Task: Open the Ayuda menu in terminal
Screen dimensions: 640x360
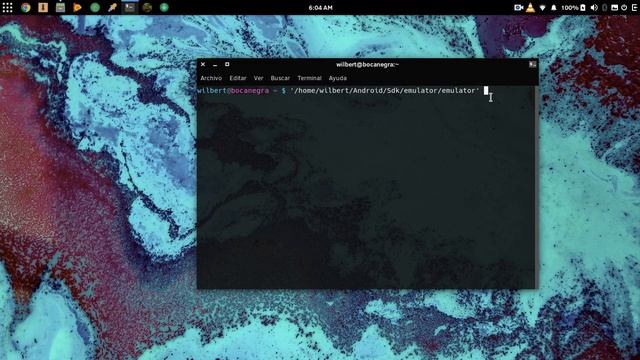Action: (x=338, y=78)
